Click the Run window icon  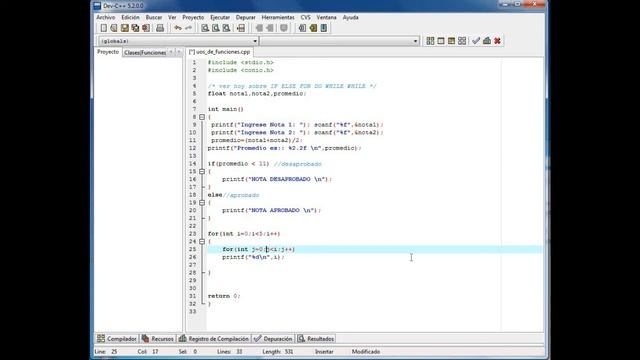click(441, 41)
